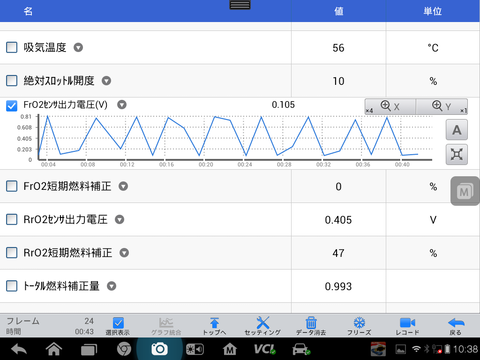Viewport: 480px width, 360px height.
Task: Tap the floating M shortcut button
Action: click(465, 191)
